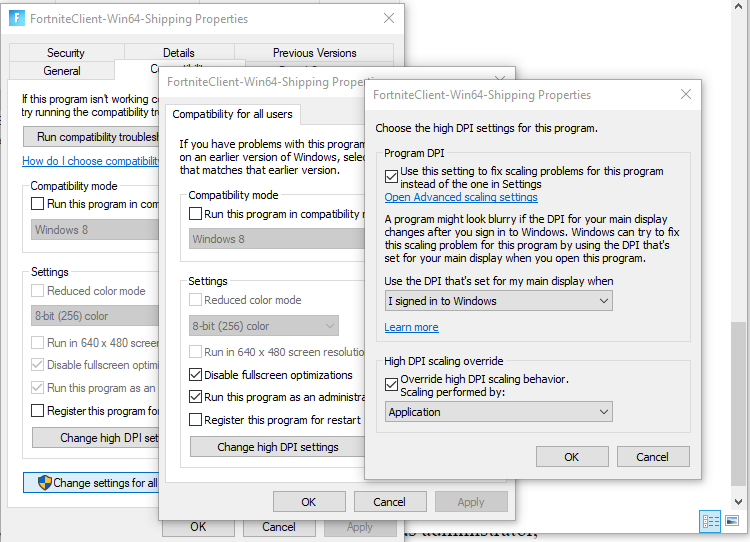The width and height of the screenshot is (750, 542).
Task: Check 'Register this program for restart' in middle dialog
Action: tap(195, 420)
